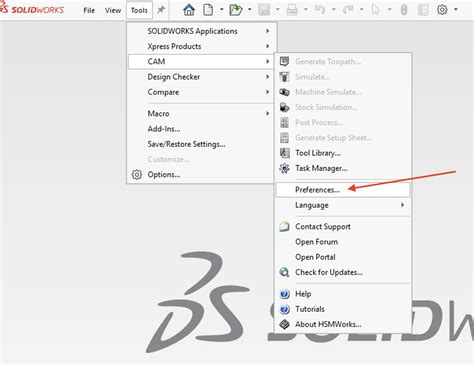Click the Machine Simulate icon
This screenshot has width=474, height=365.
tap(284, 92)
